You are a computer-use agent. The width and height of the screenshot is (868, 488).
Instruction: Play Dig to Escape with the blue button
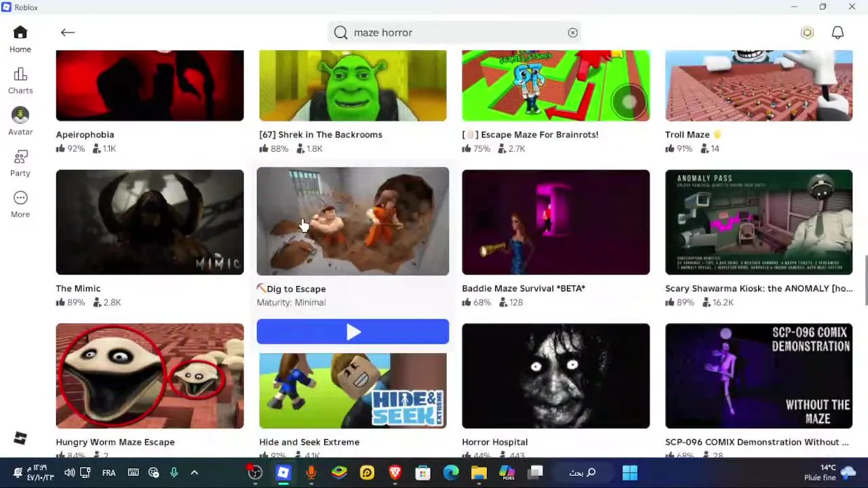[353, 331]
